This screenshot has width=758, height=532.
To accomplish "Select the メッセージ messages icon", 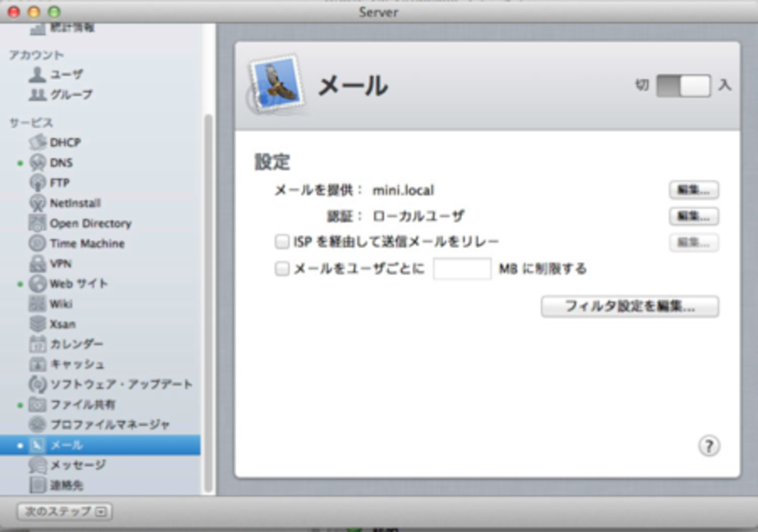I will click(x=37, y=465).
